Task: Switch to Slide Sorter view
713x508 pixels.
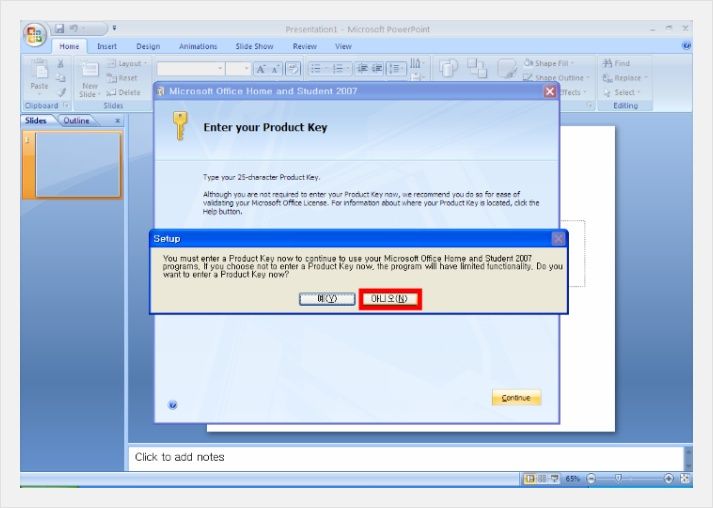Action: click(x=542, y=478)
